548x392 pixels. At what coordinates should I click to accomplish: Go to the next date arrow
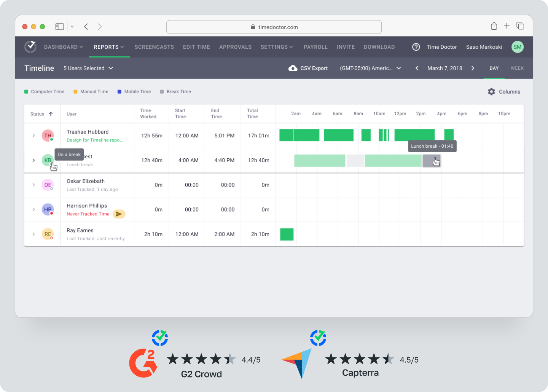[473, 68]
